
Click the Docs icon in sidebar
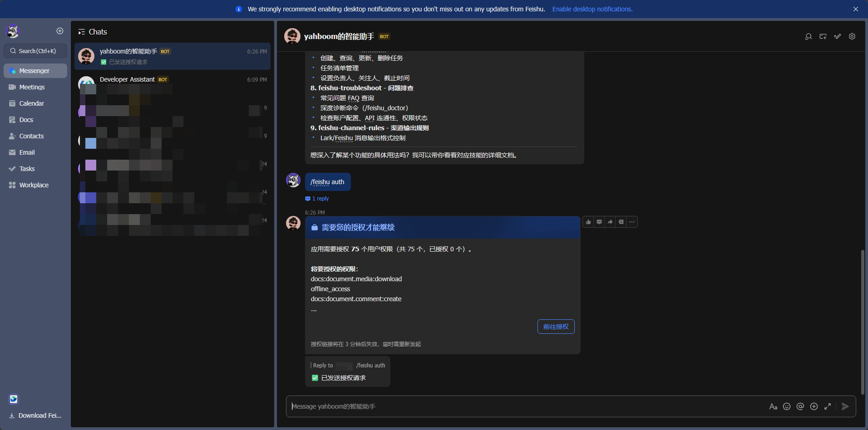point(12,120)
